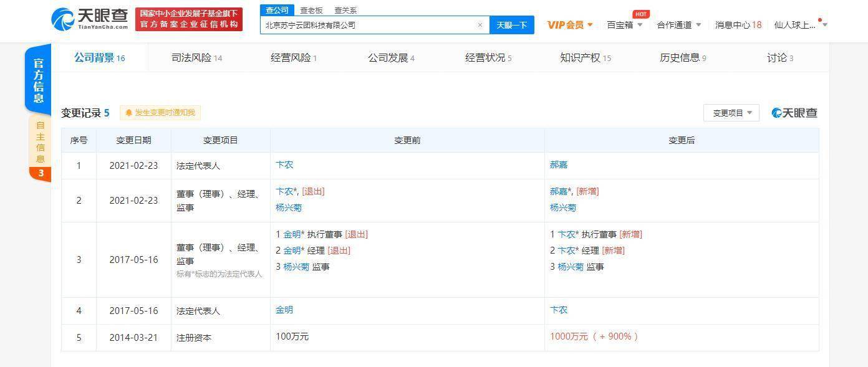Switch to the 查公司 search tab
The width and height of the screenshot is (868, 367).
tap(277, 10)
